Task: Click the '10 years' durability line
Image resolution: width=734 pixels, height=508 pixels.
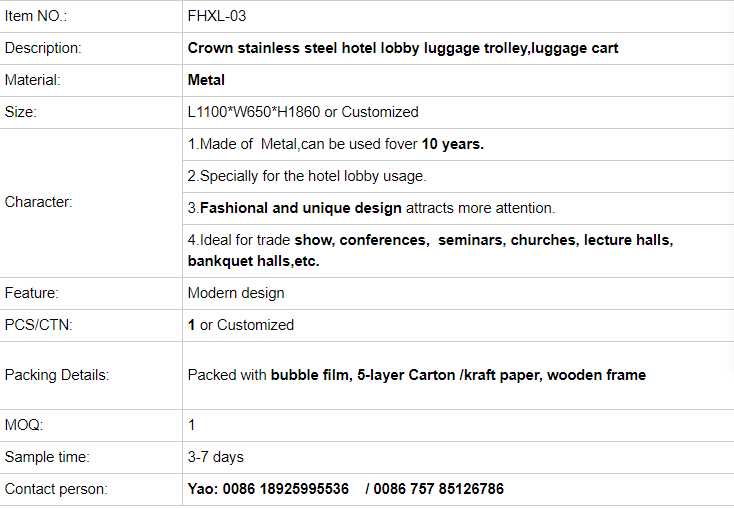Action: (336, 144)
